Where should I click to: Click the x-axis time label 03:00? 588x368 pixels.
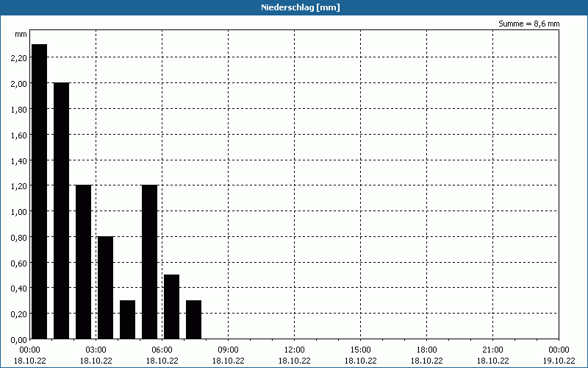click(x=96, y=350)
